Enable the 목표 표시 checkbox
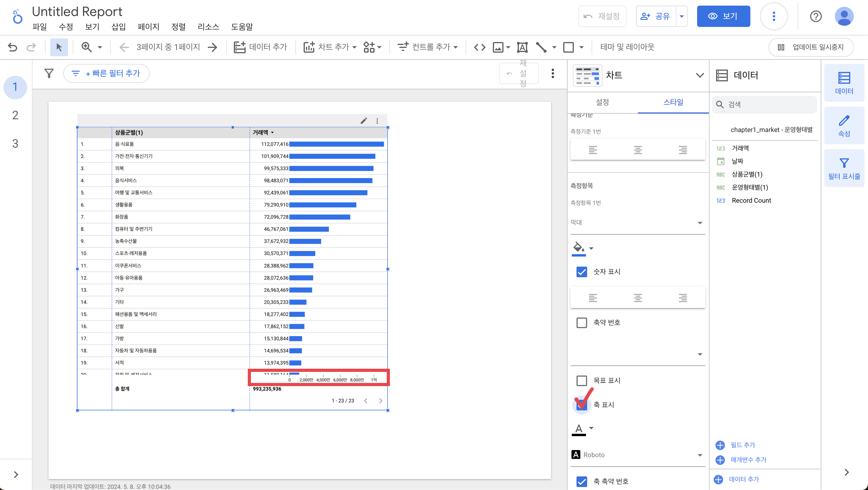 582,381
